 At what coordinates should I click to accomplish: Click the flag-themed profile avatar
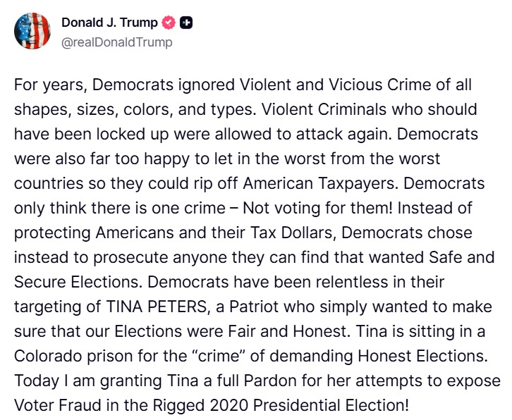[x=32, y=31]
